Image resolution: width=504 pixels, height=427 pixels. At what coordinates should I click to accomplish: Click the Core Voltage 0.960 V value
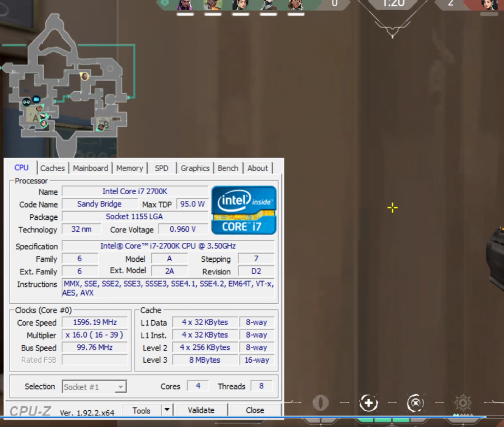183,229
